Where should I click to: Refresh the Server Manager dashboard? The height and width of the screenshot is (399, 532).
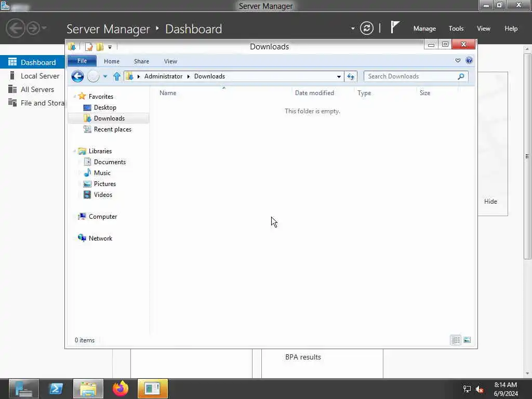(x=366, y=28)
